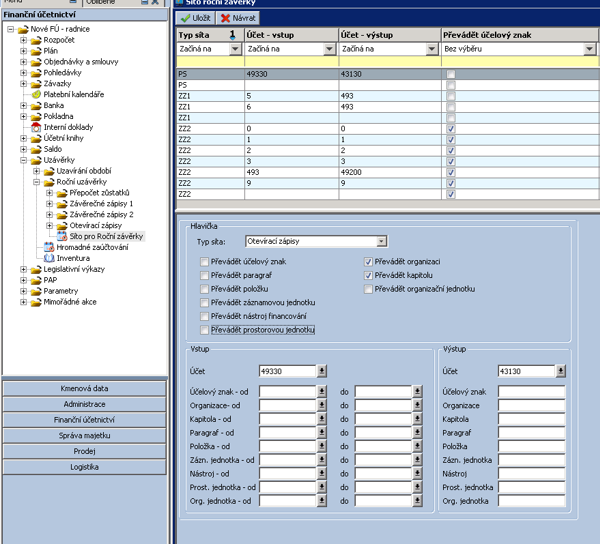Expand the Rozpočet tree node

[x=24, y=40]
